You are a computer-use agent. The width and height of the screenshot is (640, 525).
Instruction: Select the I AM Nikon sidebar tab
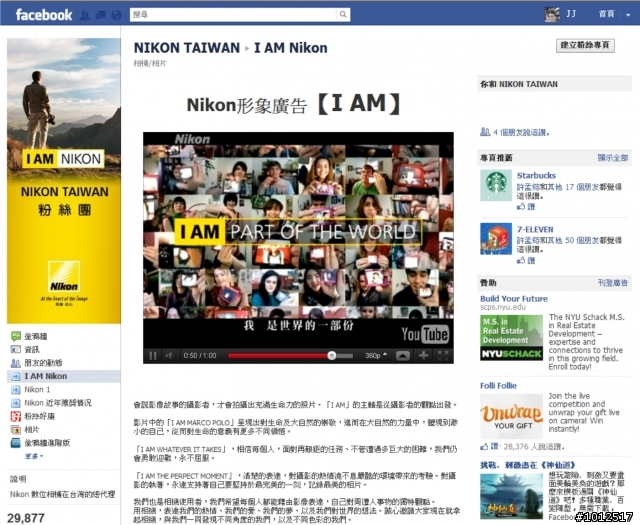tap(64, 376)
